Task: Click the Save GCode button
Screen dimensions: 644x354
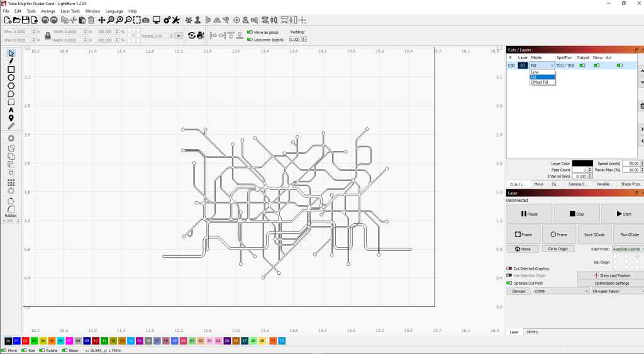Action: click(594, 235)
